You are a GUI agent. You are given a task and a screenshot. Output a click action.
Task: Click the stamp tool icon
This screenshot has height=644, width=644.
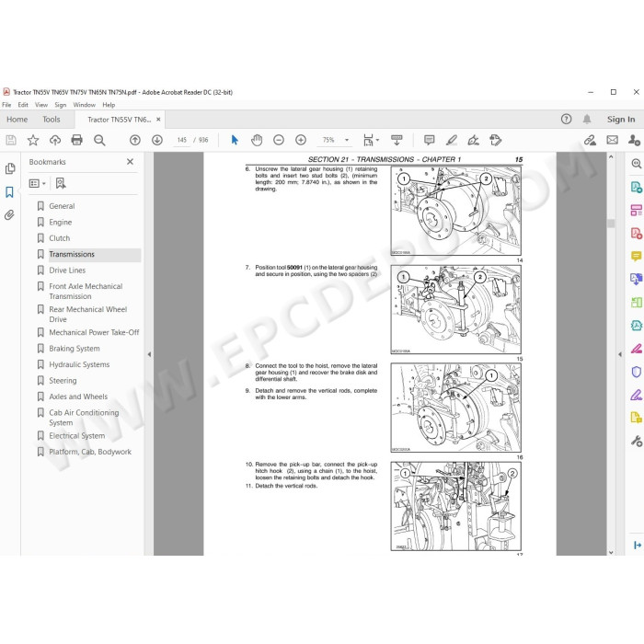point(495,141)
